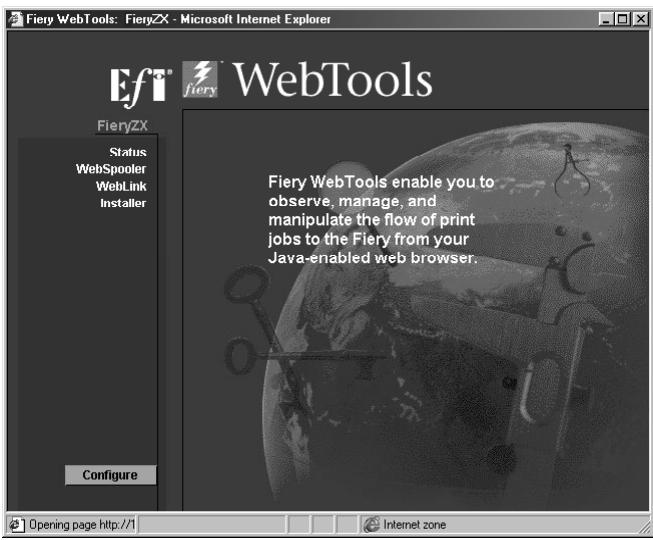Minimize the Internet Explorer window

click(x=606, y=19)
